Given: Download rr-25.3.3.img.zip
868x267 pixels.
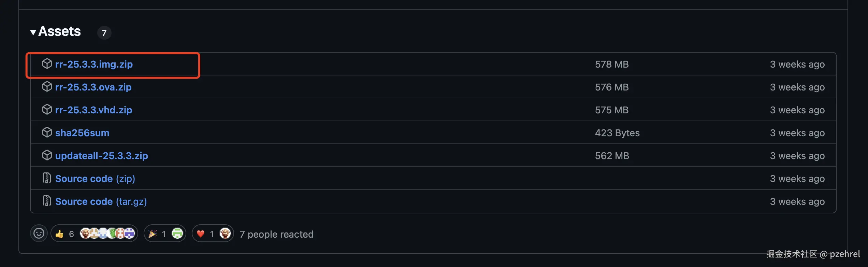Looking at the screenshot, I should click(94, 64).
